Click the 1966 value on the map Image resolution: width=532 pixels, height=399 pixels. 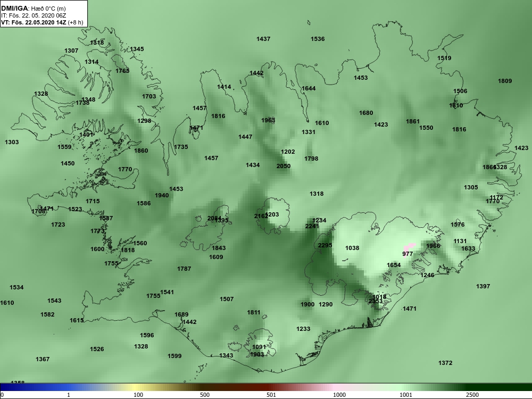433,246
